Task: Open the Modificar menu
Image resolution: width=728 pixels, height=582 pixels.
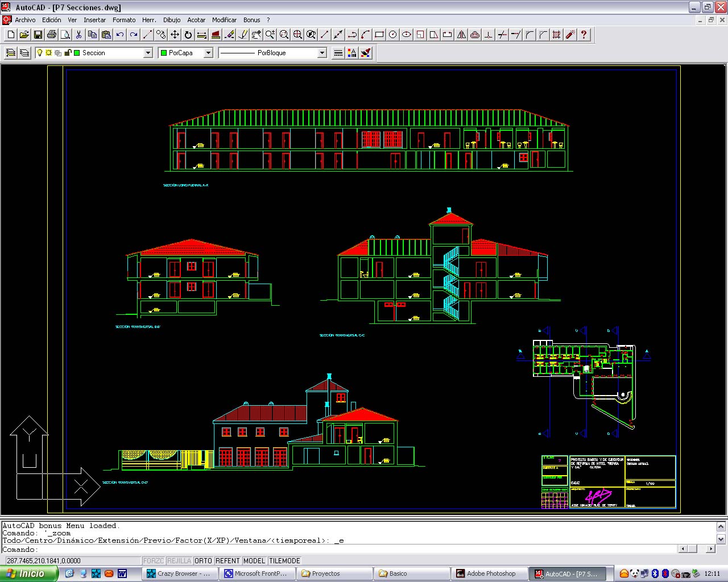Action: point(224,20)
